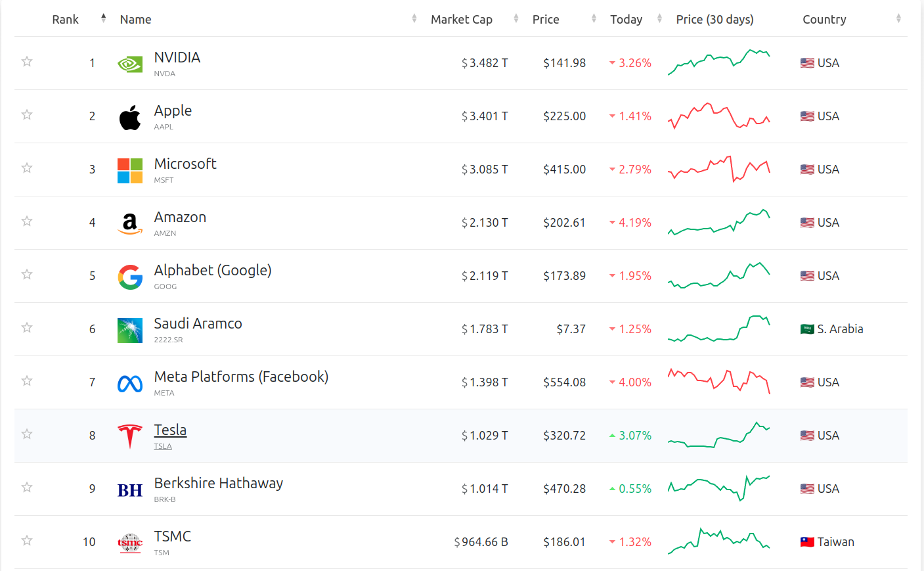Click TSMC's 30-day price chart

pos(718,541)
